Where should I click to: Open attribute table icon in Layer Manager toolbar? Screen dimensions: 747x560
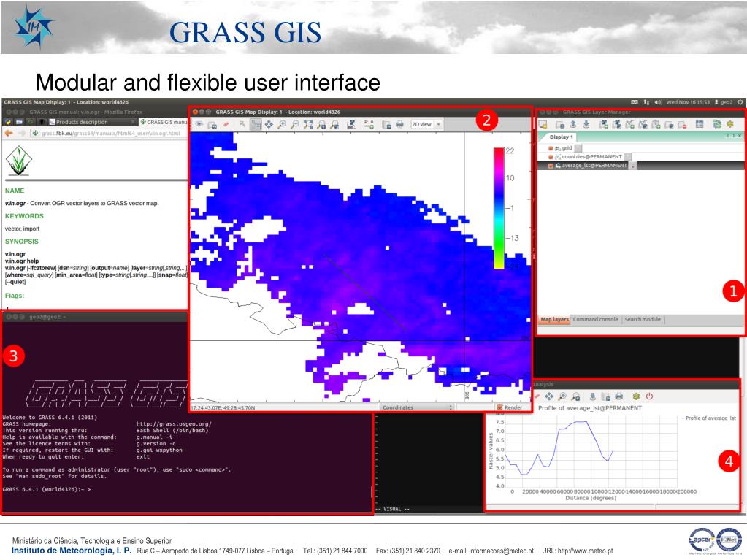tap(700, 124)
